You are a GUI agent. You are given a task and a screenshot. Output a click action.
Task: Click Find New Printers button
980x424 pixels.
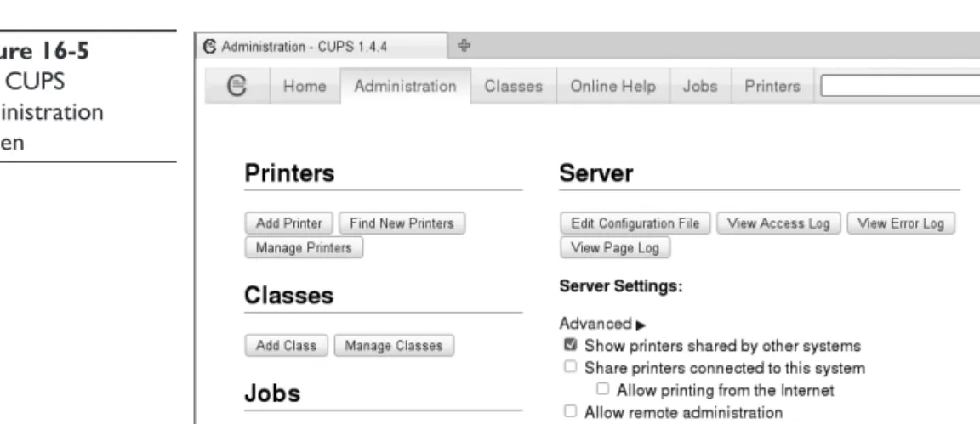[x=402, y=223]
